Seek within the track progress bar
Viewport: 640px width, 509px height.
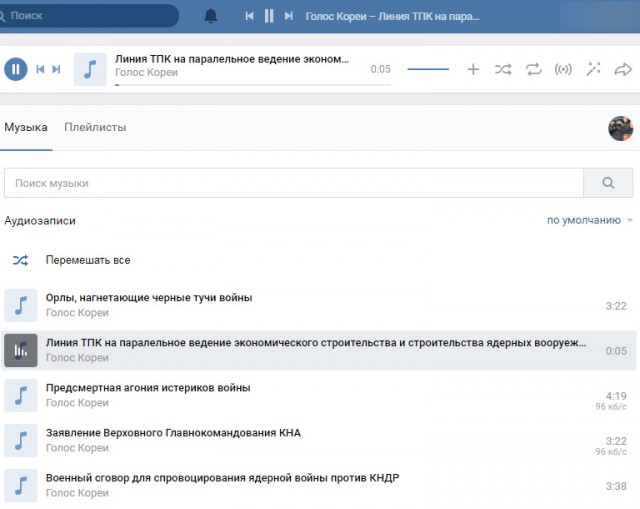[x=253, y=85]
